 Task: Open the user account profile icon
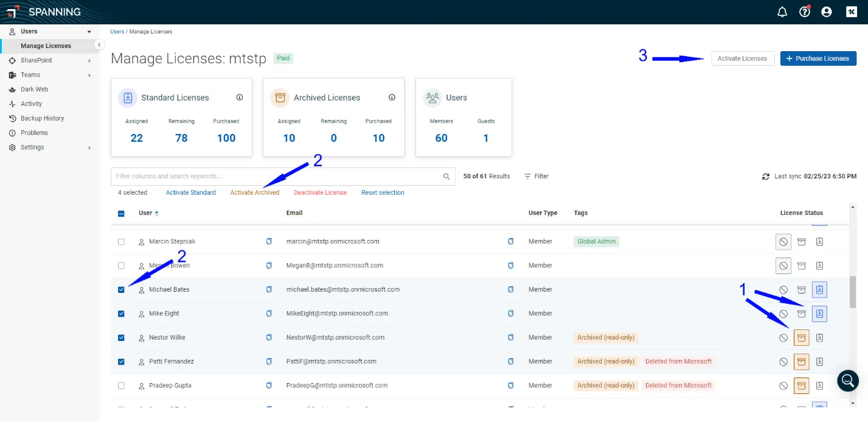click(x=826, y=12)
